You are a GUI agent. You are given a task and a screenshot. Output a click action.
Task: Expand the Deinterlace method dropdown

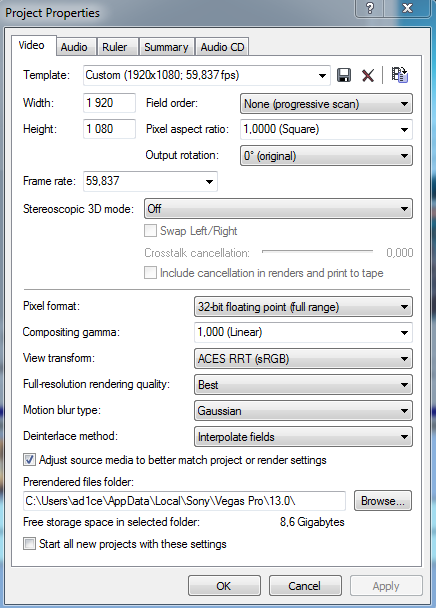click(303, 437)
